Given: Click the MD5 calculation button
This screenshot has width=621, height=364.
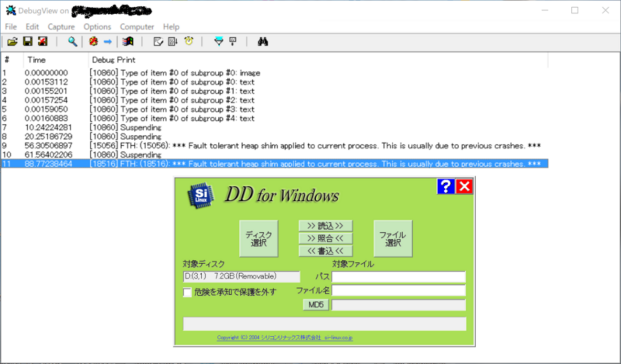Looking at the screenshot, I should coord(315,304).
